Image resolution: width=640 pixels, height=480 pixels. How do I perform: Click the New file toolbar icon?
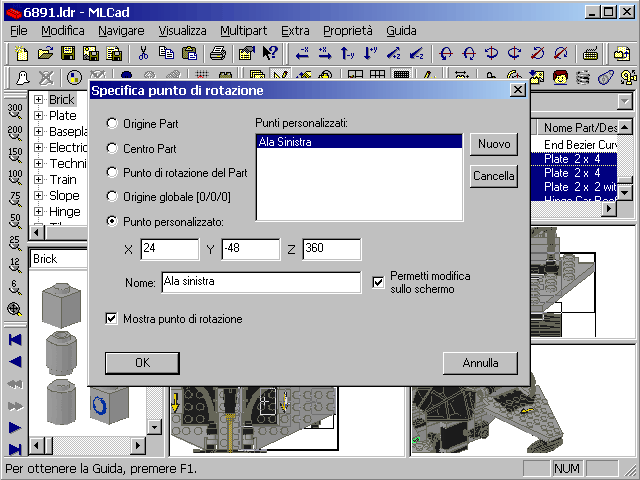tap(22, 53)
